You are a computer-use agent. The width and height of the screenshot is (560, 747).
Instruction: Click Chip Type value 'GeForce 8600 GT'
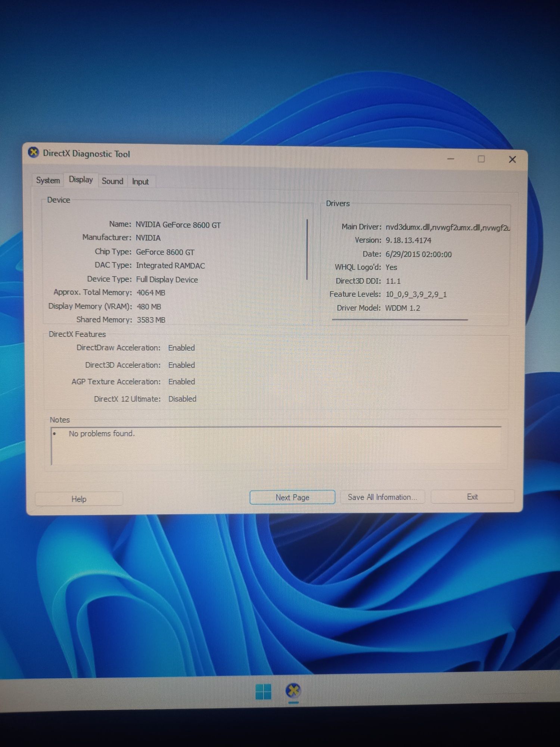click(165, 252)
